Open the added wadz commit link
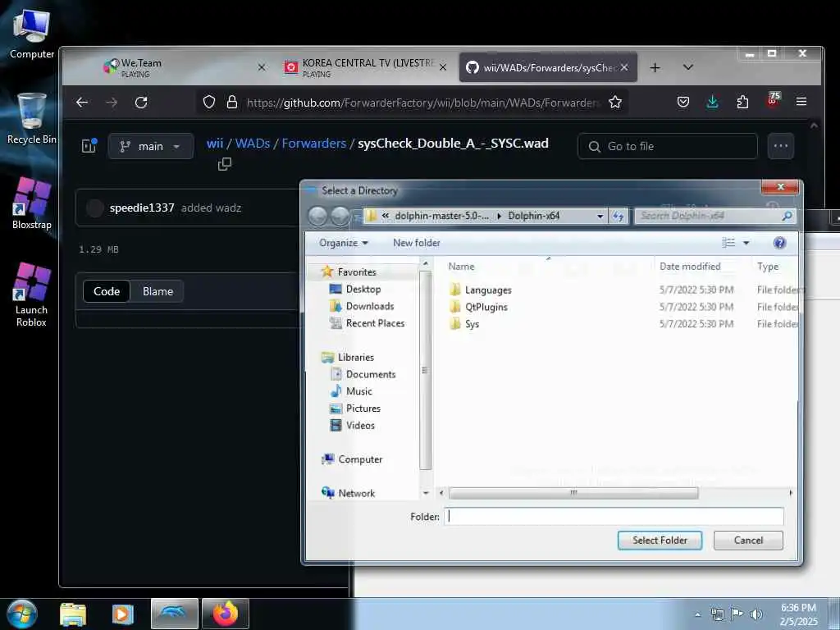The height and width of the screenshot is (630, 840). pyautogui.click(x=211, y=208)
